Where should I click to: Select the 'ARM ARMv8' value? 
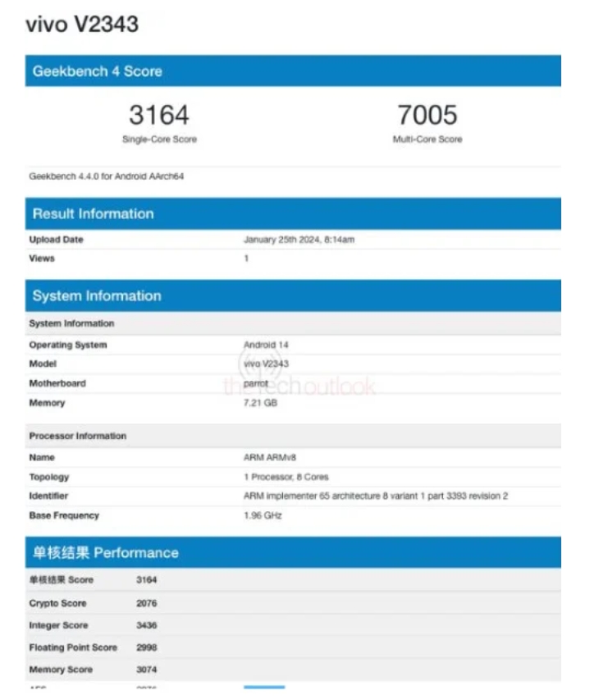click(270, 458)
